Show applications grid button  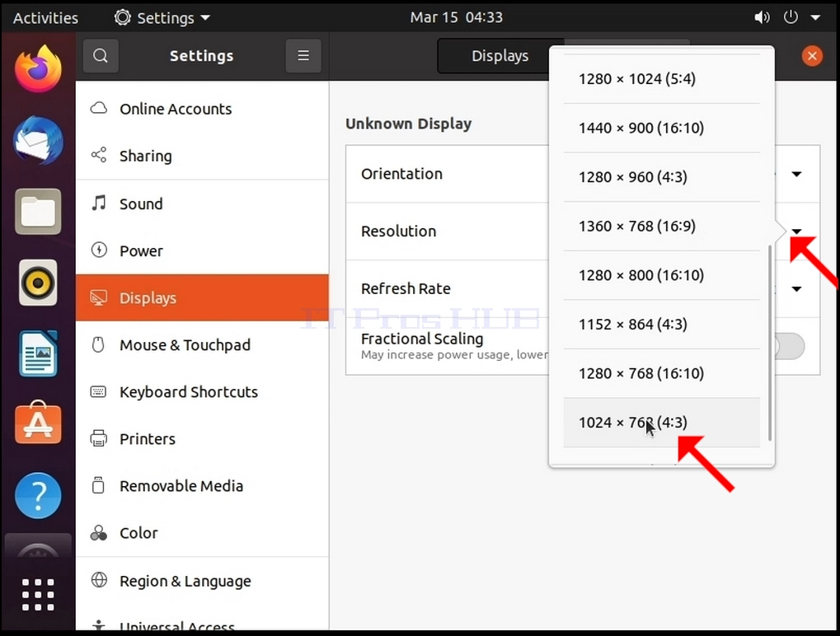coord(38,594)
